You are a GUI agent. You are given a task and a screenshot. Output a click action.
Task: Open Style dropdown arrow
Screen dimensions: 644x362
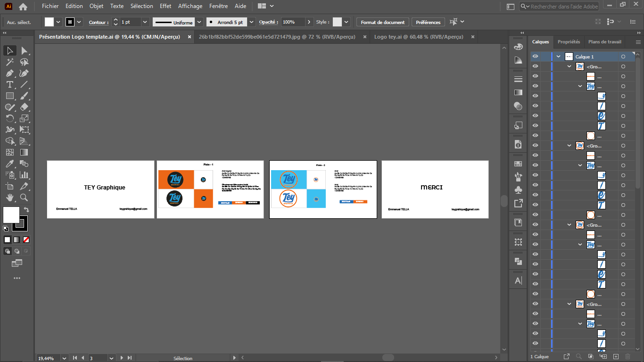[x=347, y=22]
